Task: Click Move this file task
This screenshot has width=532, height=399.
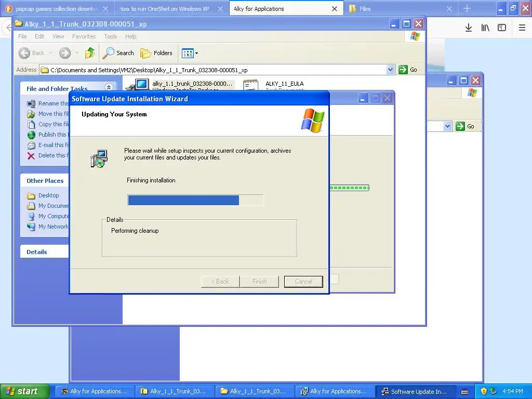Action: [x=54, y=114]
